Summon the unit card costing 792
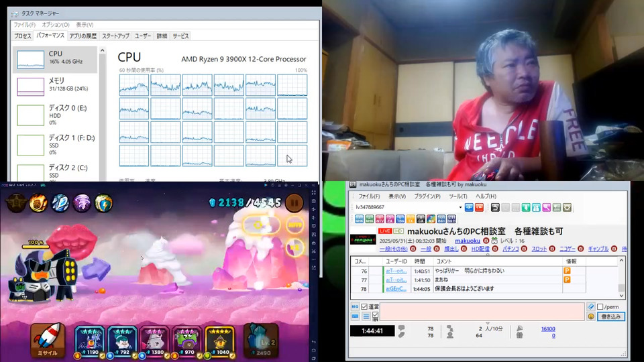 click(122, 341)
